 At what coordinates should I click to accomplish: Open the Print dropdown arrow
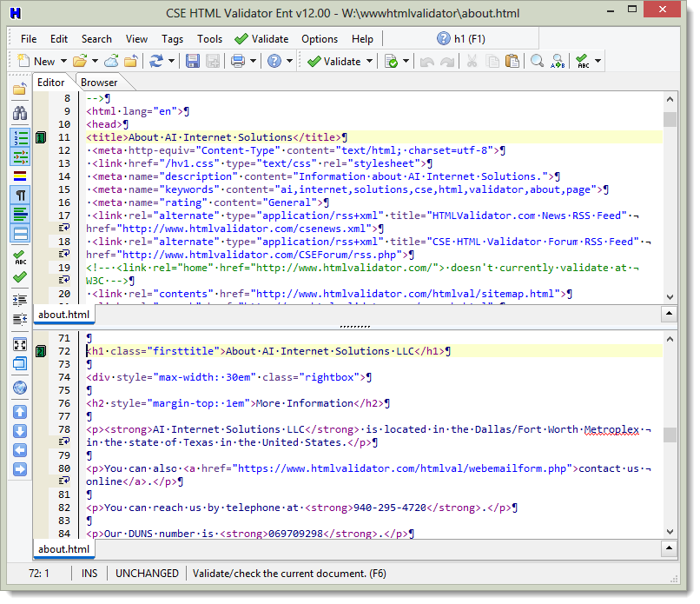click(x=253, y=61)
